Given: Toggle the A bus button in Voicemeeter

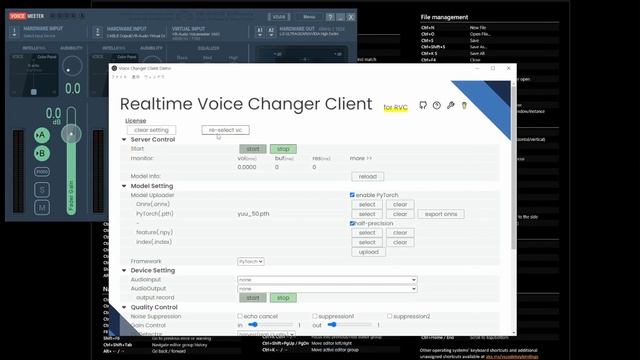Looking at the screenshot, I should click(x=42, y=135).
